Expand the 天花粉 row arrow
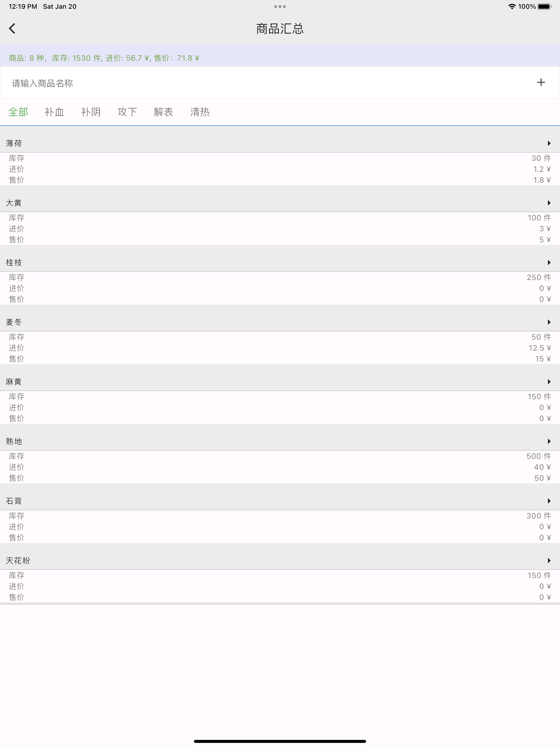 [x=549, y=560]
